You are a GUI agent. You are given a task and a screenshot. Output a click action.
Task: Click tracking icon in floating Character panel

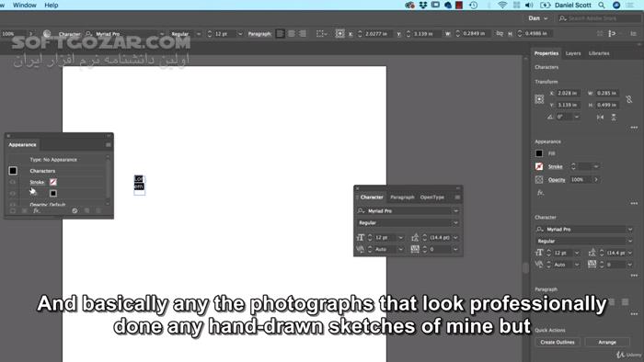coord(415,249)
